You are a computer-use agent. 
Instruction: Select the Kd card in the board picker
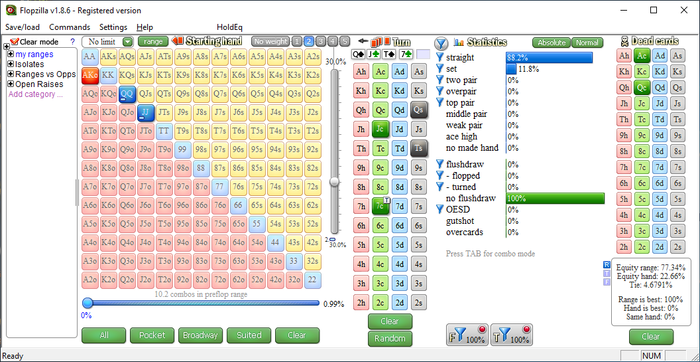point(400,91)
